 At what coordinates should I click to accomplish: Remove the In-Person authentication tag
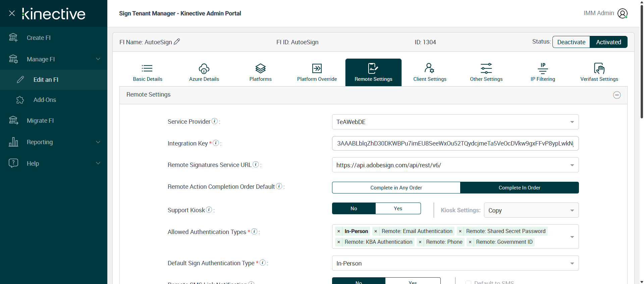[339, 231]
